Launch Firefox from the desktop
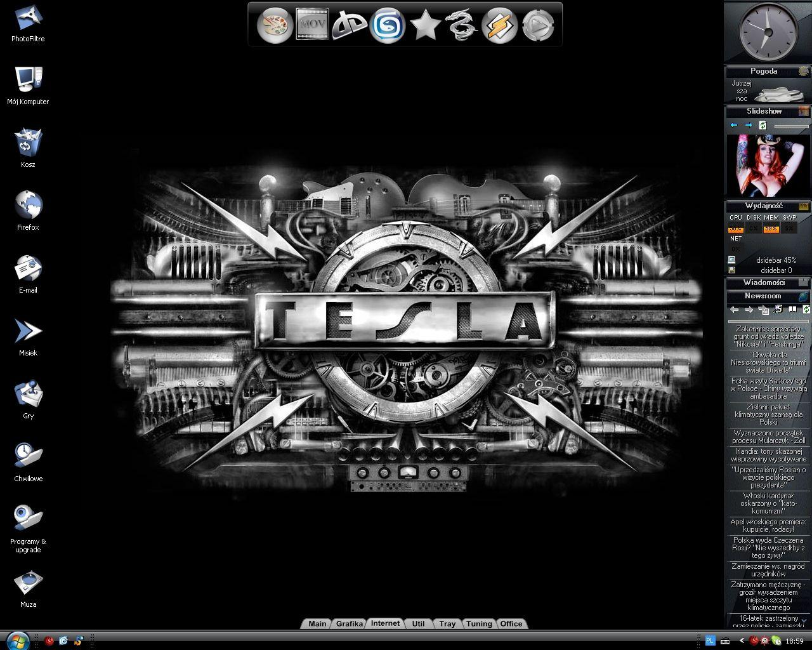Screen dimensions: 812x650 [28, 211]
